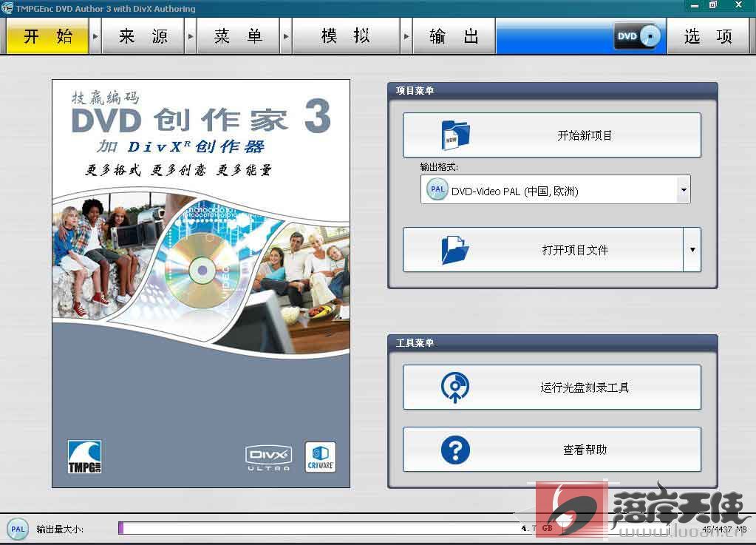The image size is (756, 545).
Task: Open the 开始 (Start) tab
Action: click(48, 36)
